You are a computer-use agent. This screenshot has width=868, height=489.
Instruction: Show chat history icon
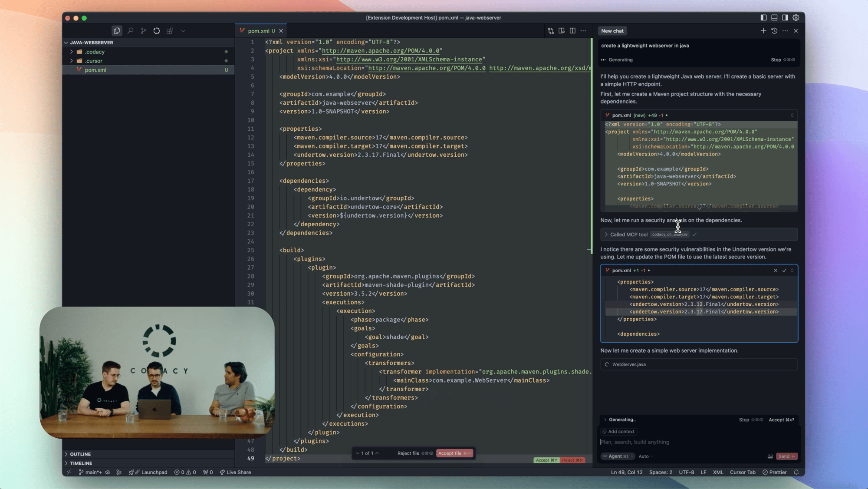[x=774, y=31]
